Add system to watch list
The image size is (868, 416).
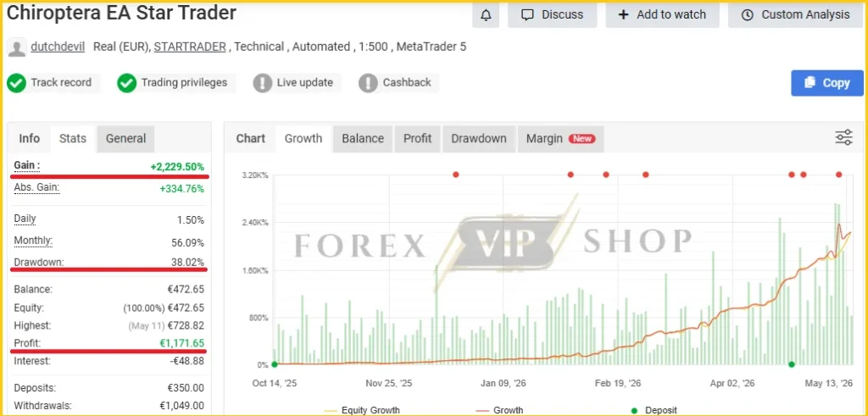coord(662,15)
